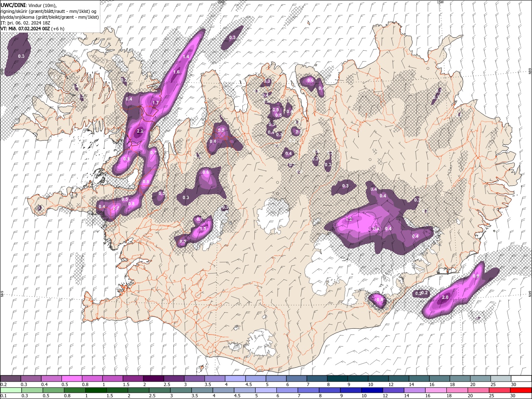Click the 20W longitude label
This screenshot has width=532, height=399.
click(x=221, y=2)
